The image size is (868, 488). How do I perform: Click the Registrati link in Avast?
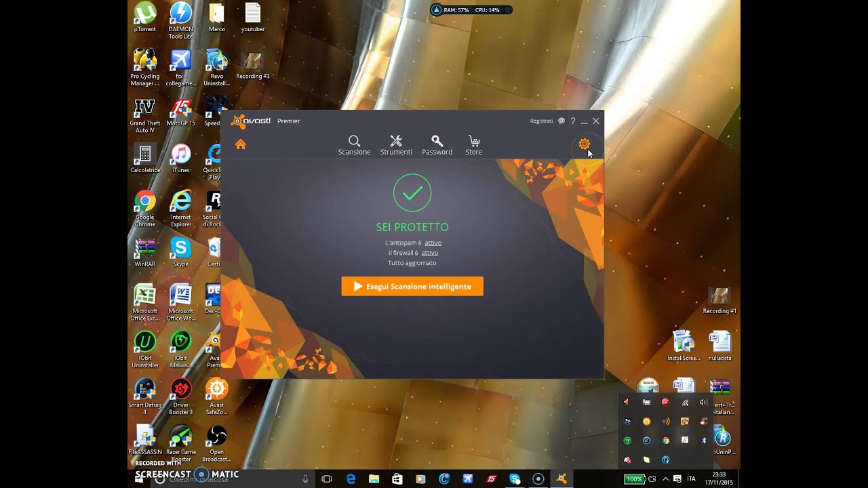click(541, 121)
